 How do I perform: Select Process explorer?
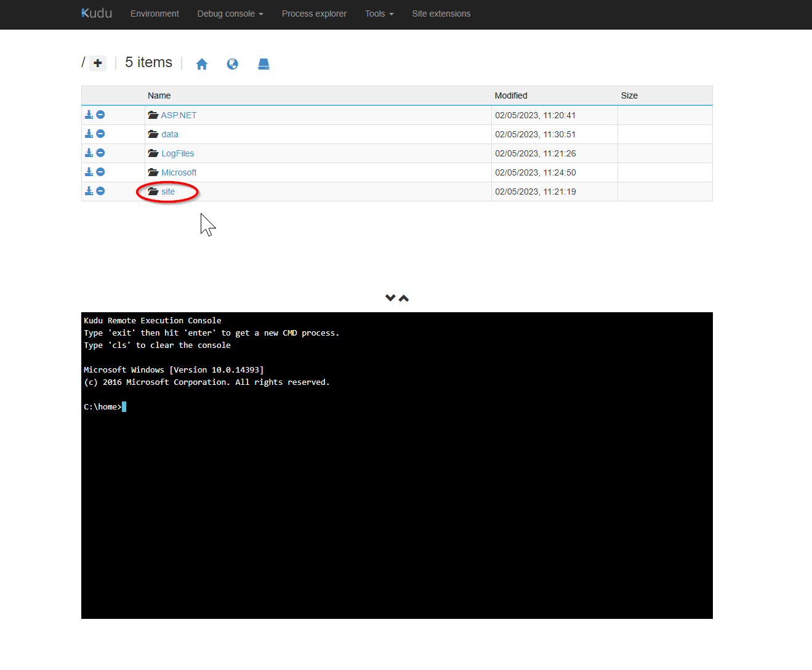[314, 14]
